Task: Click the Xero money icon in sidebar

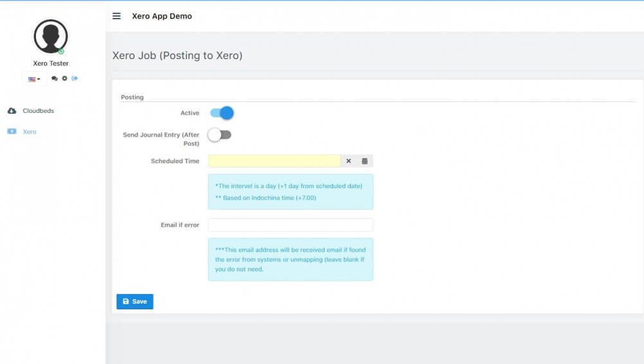Action: click(x=12, y=132)
